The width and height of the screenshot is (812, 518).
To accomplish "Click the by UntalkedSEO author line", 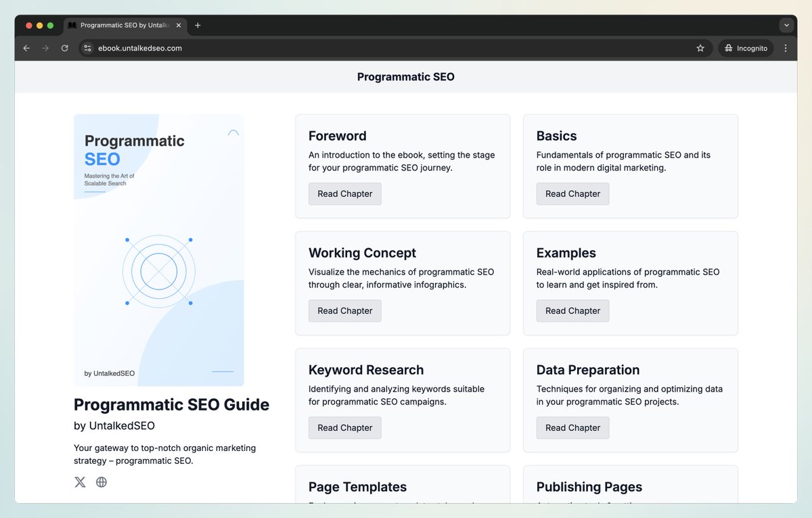I will (x=114, y=426).
